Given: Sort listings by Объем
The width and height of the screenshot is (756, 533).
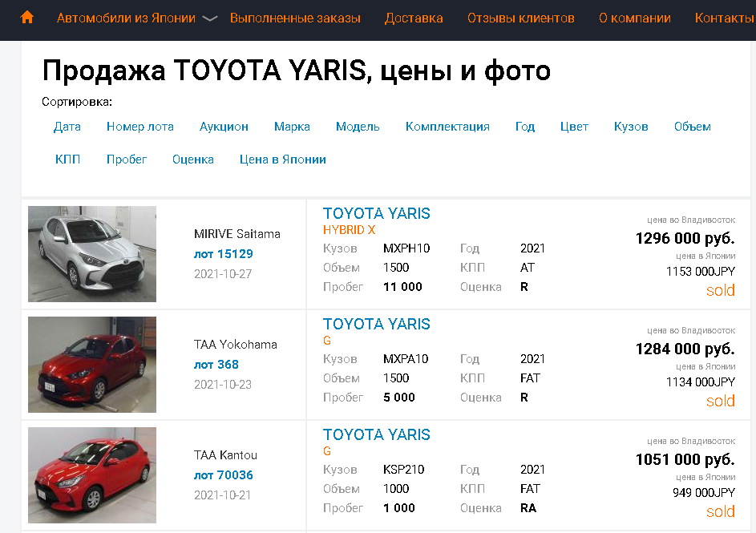Looking at the screenshot, I should tap(693, 127).
